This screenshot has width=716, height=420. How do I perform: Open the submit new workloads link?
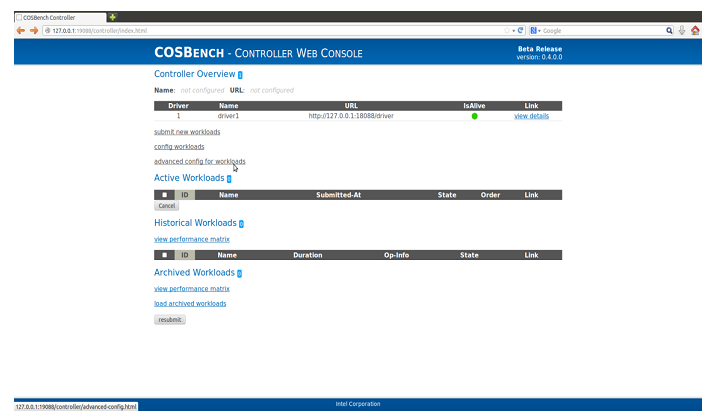pos(187,132)
